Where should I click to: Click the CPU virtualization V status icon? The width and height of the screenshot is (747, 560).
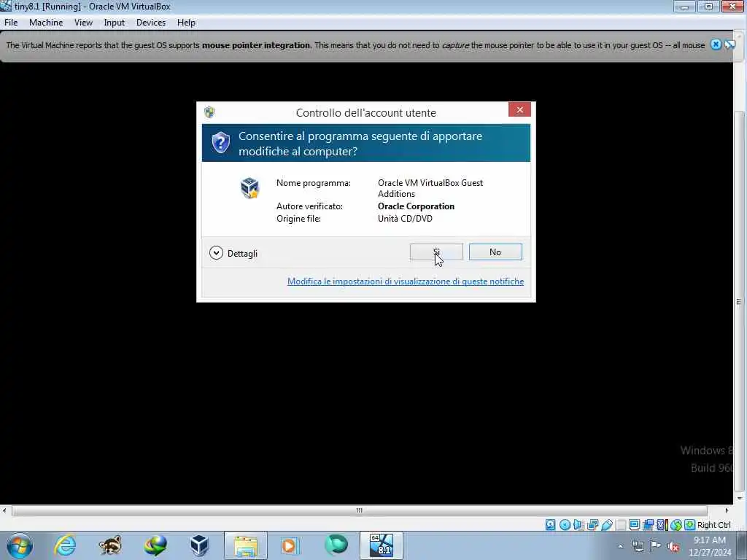662,525
